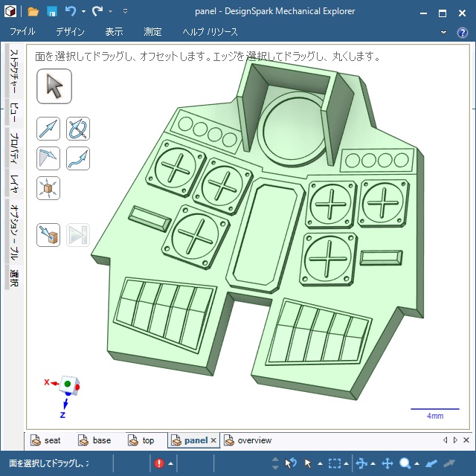Close the panel document tab
The image size is (476, 476).
pos(213,440)
